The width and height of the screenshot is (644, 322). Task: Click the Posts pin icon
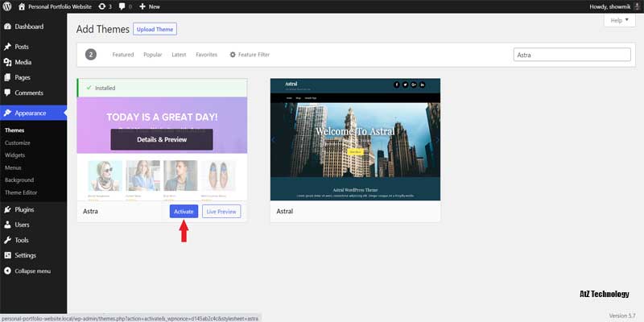(x=7, y=47)
